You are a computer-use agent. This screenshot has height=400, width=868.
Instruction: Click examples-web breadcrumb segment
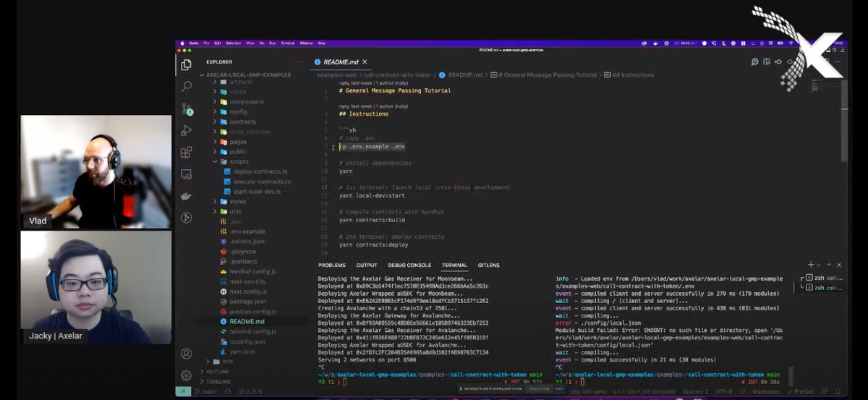point(336,75)
